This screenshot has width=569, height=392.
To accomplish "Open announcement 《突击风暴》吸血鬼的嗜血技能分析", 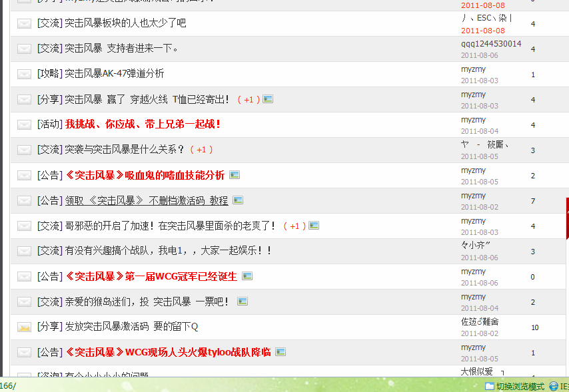I will (145, 175).
